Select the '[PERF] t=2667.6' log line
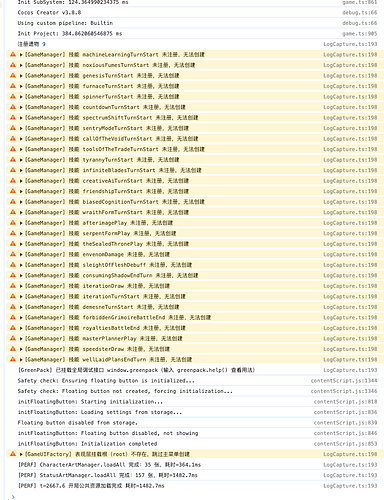This screenshot has height=500, width=384. pyautogui.click(x=91, y=486)
